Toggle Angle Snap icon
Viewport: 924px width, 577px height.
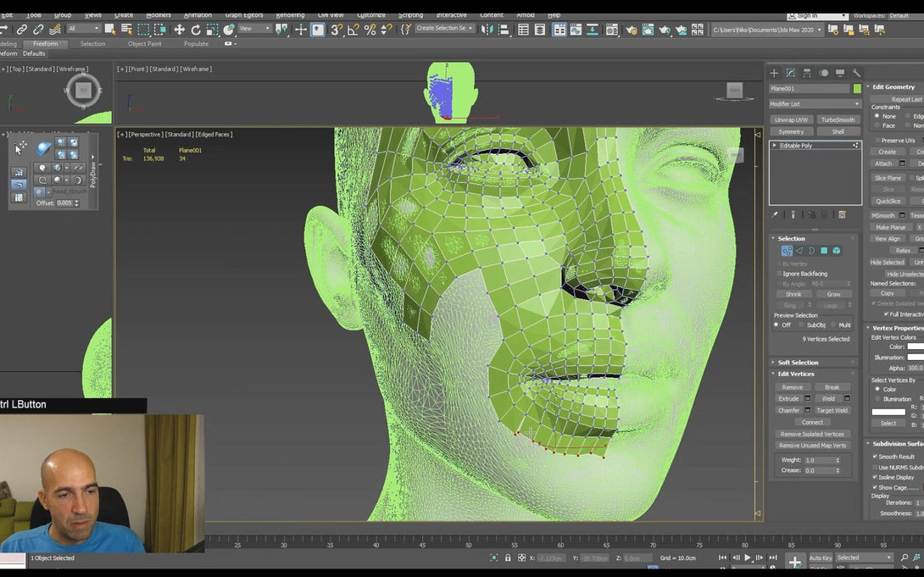coord(353,29)
